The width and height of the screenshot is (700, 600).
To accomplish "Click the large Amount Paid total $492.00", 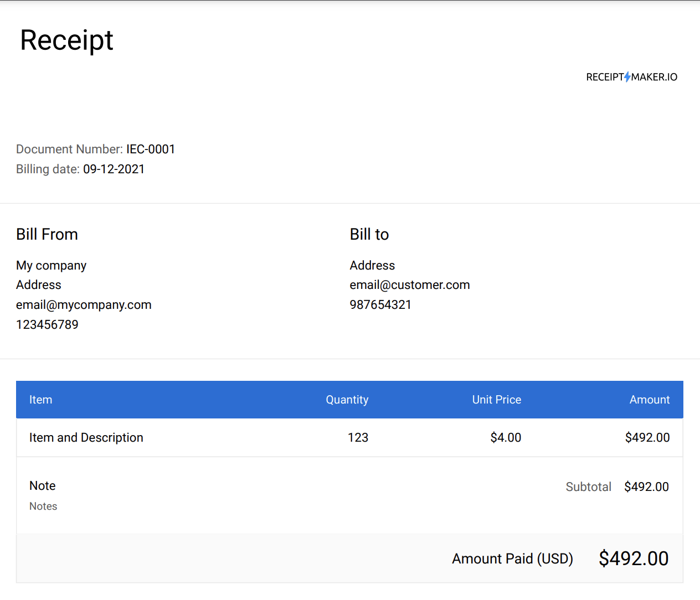I will (x=634, y=558).
